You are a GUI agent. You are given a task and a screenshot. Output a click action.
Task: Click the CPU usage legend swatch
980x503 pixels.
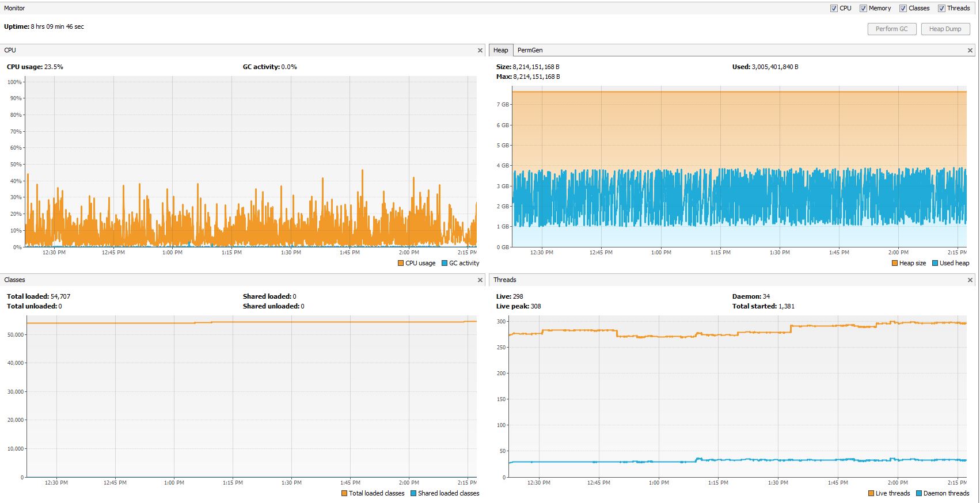(x=401, y=263)
